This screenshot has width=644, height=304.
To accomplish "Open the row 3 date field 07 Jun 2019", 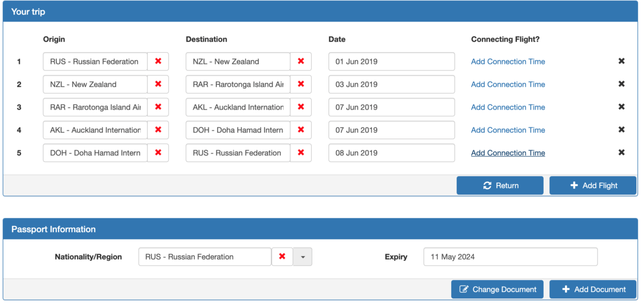I will click(x=392, y=107).
